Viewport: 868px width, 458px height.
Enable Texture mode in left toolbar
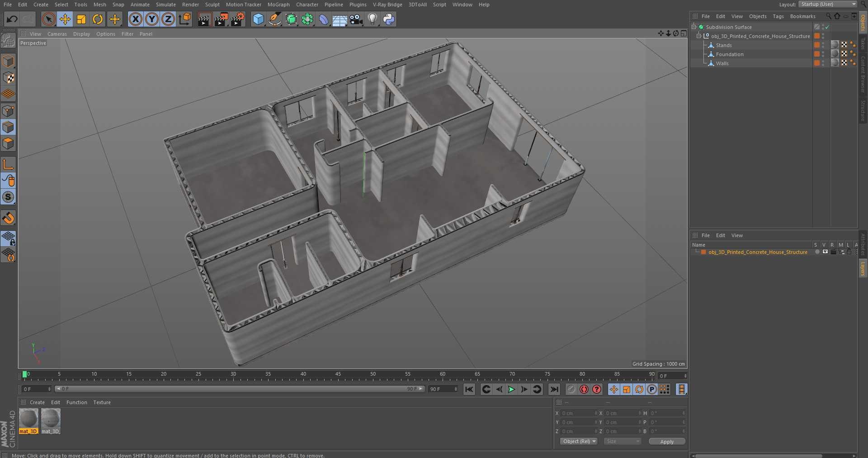coord(8,78)
